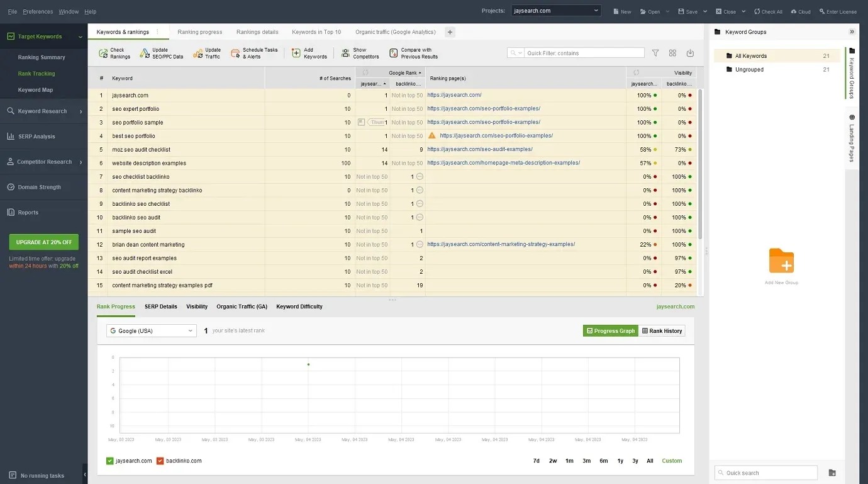Click the Add Keywords icon
Screen dimensions: 868x484
click(x=296, y=53)
